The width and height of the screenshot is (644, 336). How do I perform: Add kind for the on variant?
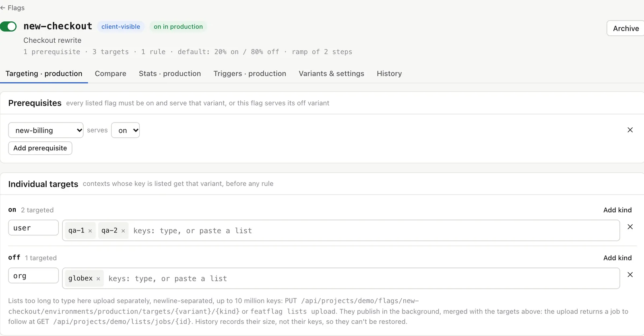pos(617,210)
